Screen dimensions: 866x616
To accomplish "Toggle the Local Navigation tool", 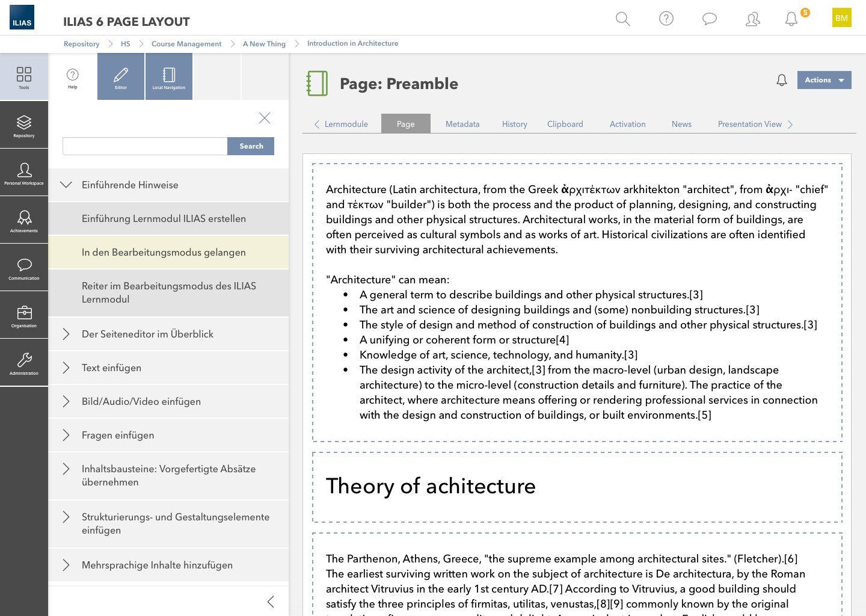I will 169,76.
